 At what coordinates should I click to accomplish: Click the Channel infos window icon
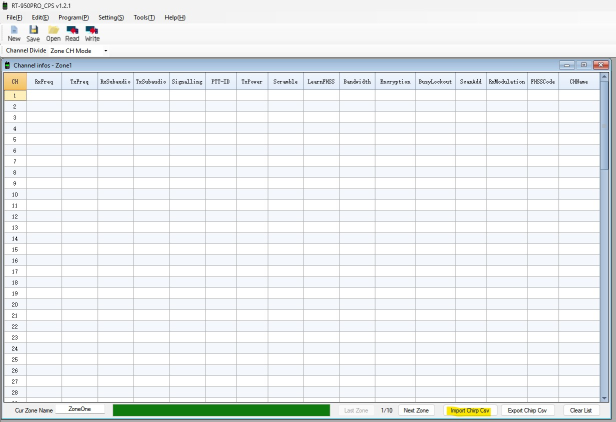(x=8, y=65)
